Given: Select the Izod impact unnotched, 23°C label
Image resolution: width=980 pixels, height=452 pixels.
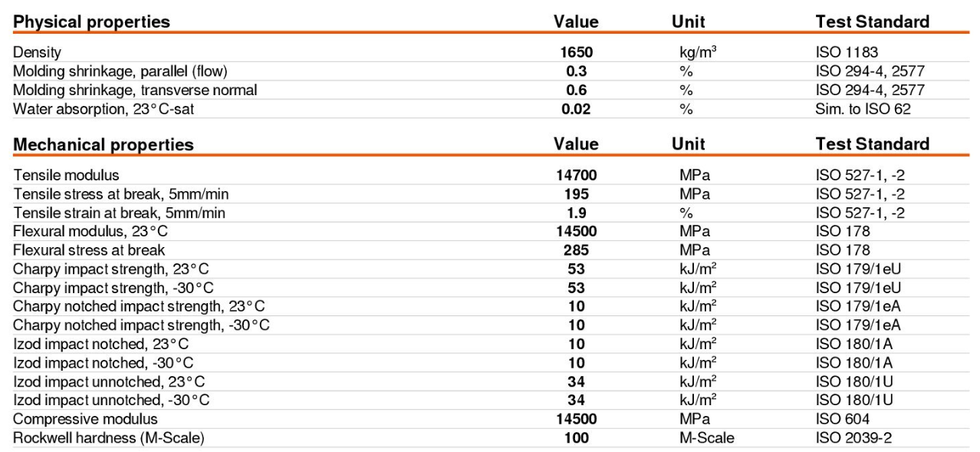Looking at the screenshot, I should coord(109,381).
